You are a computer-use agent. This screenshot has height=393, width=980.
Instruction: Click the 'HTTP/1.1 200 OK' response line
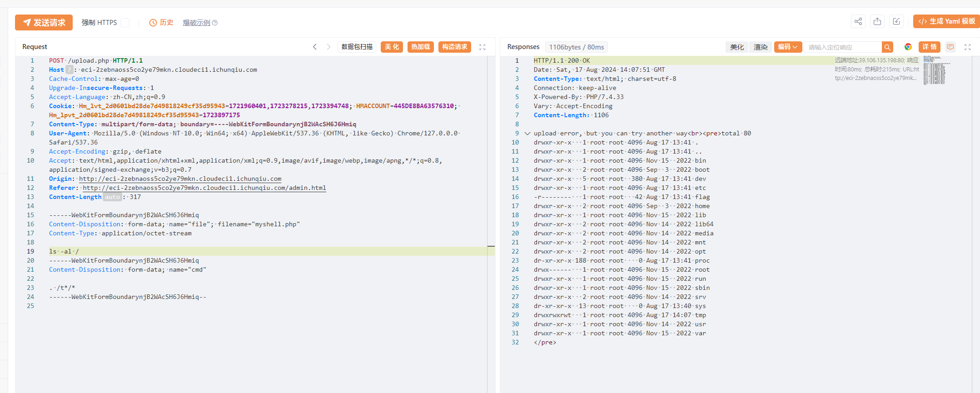(x=562, y=60)
